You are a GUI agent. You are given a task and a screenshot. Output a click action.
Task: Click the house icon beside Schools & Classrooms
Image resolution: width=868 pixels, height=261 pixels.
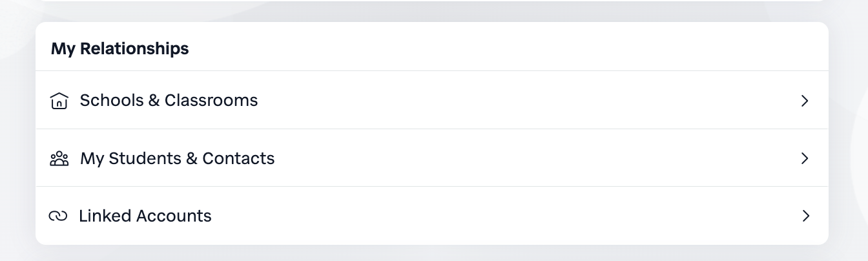(59, 101)
